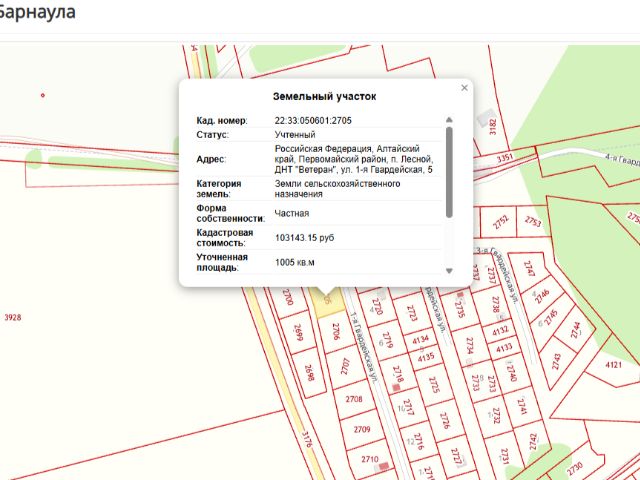Select land parcel 2745 on map
This screenshot has width=640, height=480.
(550, 317)
